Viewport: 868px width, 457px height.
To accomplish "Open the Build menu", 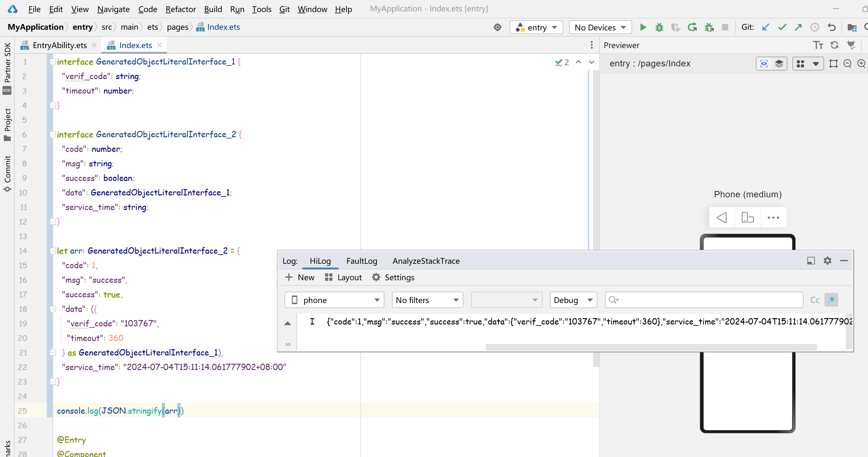I will pyautogui.click(x=213, y=9).
